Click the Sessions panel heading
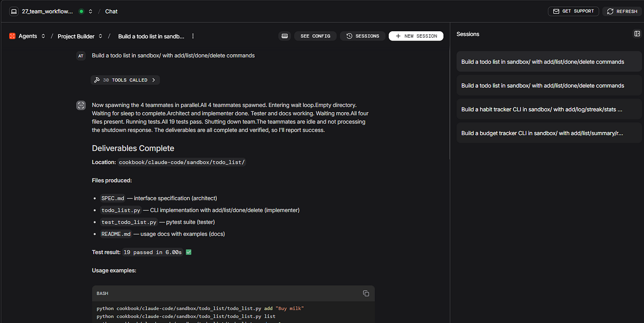This screenshot has height=323, width=644. click(468, 34)
